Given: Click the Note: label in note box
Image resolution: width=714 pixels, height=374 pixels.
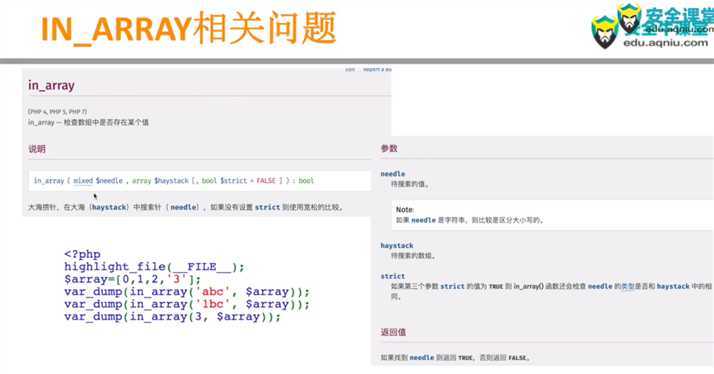Looking at the screenshot, I should [x=405, y=210].
